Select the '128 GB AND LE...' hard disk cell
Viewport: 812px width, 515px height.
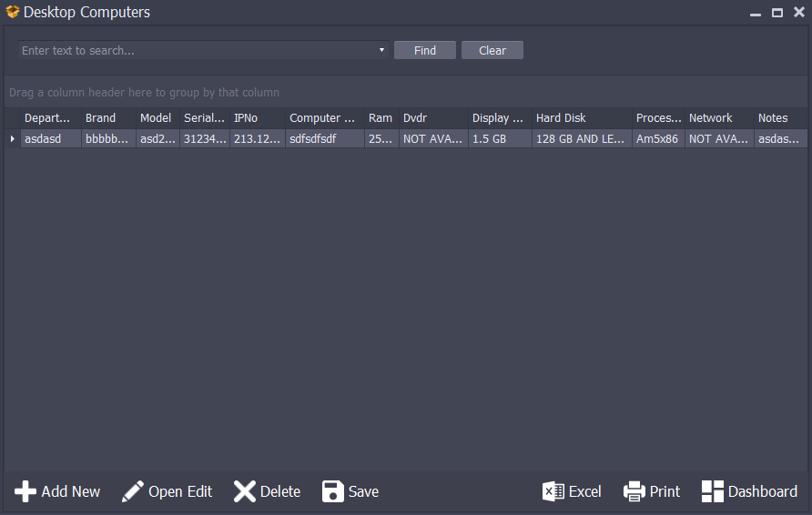point(582,138)
